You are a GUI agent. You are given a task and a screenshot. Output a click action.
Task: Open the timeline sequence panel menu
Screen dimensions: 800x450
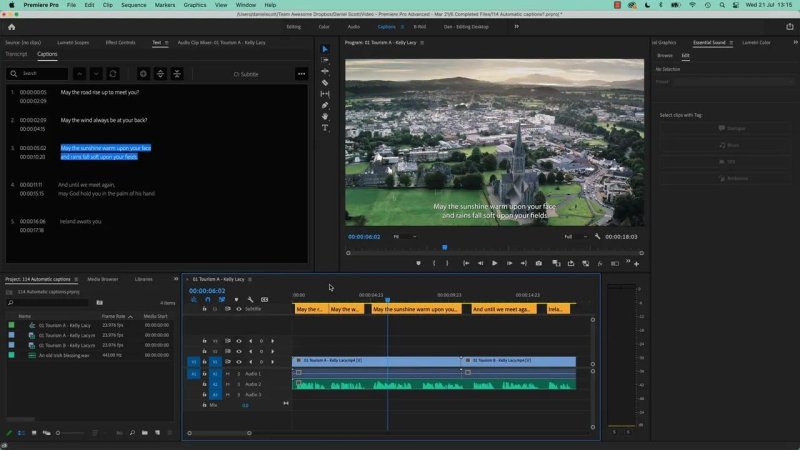(249, 279)
